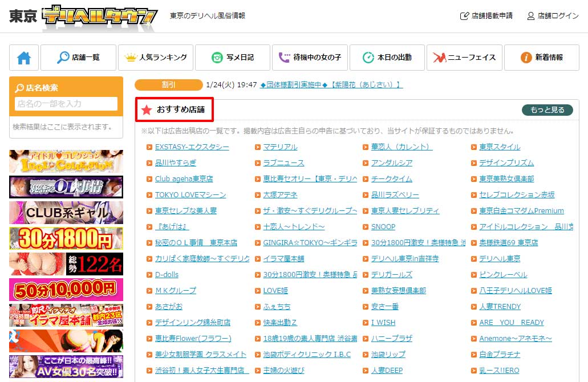Click orange arrow icon beside 東京スタイル
The width and height of the screenshot is (588, 382).
pos(473,147)
